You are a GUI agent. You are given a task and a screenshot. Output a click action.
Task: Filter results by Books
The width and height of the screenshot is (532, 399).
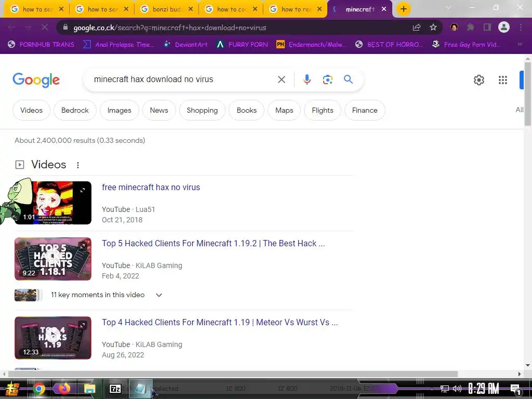point(247,110)
